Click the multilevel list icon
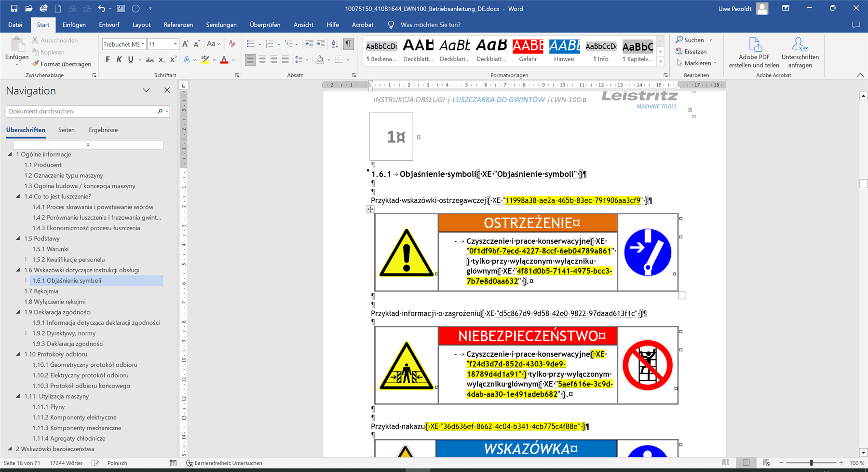Viewport: 868px width, 472px height. [289, 44]
